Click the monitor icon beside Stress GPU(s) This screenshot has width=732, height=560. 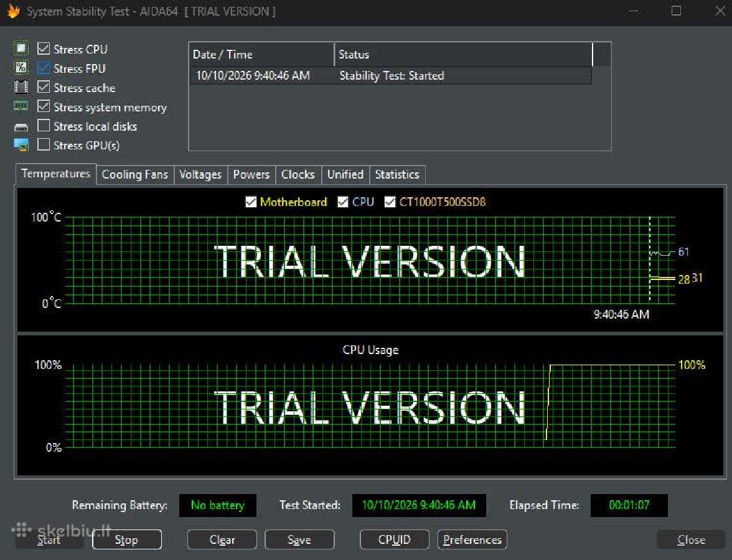(21, 145)
